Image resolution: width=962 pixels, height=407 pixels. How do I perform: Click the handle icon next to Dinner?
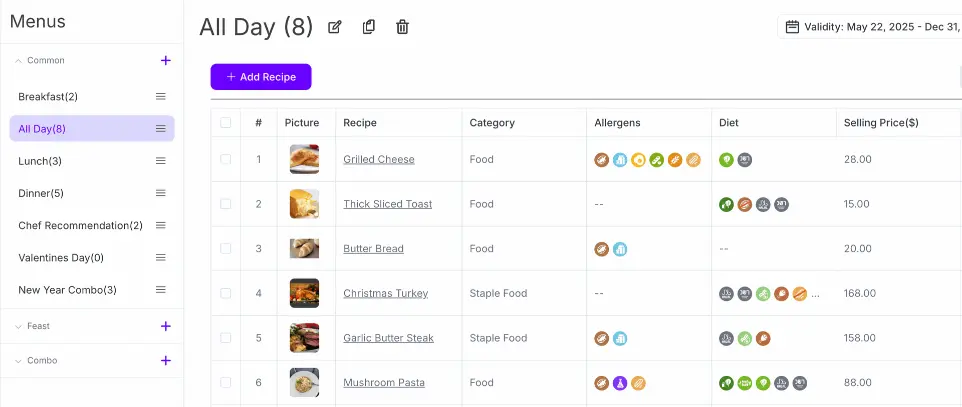[161, 193]
